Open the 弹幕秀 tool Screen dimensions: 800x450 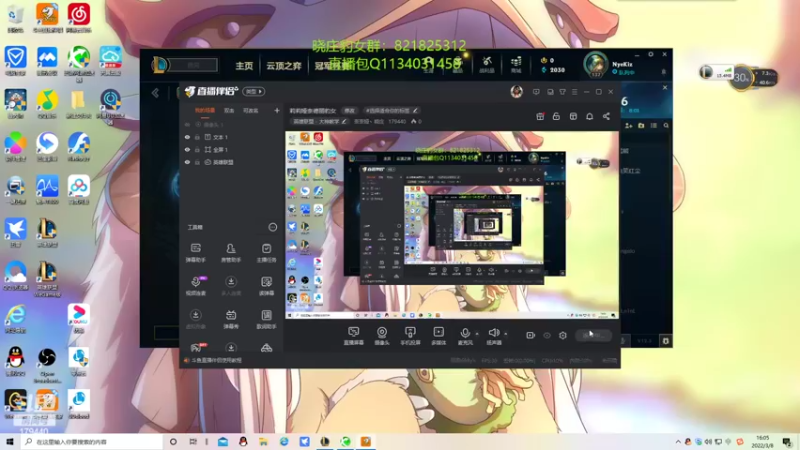231,319
